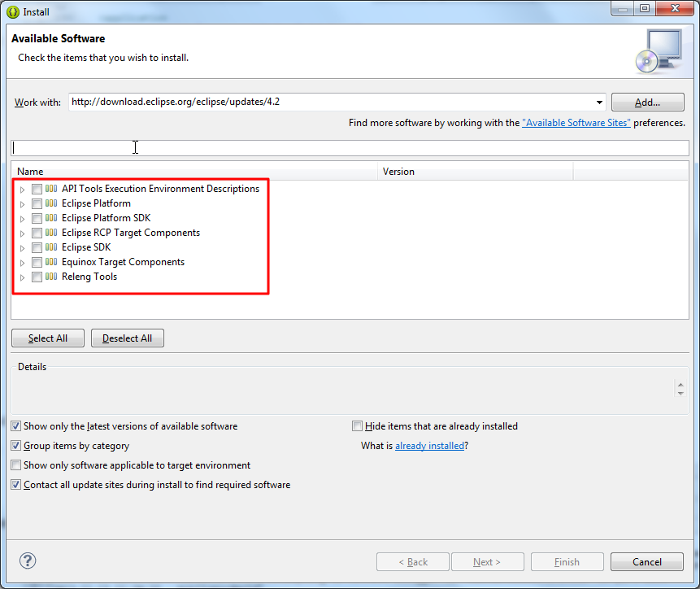Toggle Show only the latest versions option
The width and height of the screenshot is (700, 589).
(16, 426)
